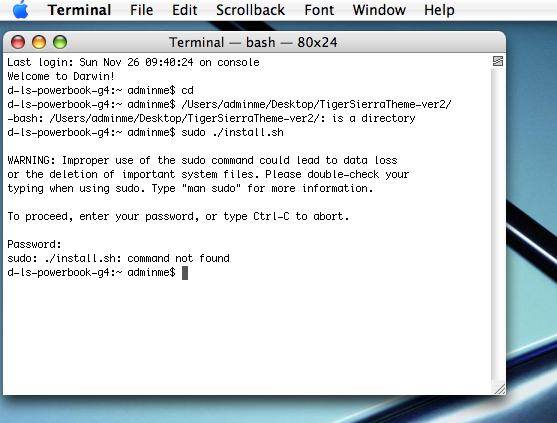Screen dimensions: 557x423
Task: Click the red close window button
Action: tap(18, 42)
